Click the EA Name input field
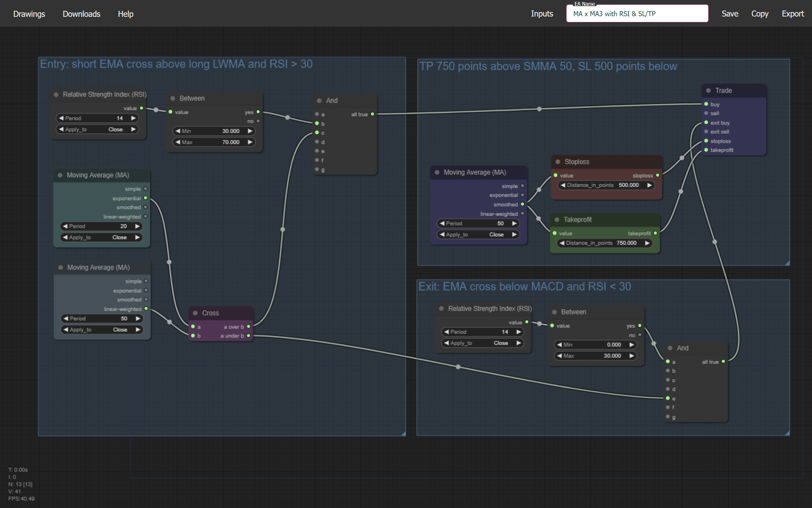This screenshot has width=812, height=508. (x=636, y=14)
